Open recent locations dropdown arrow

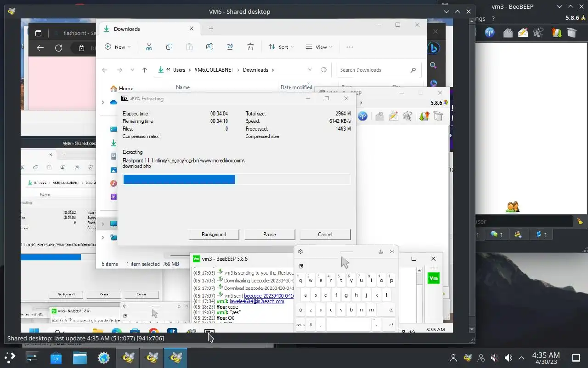click(x=132, y=70)
